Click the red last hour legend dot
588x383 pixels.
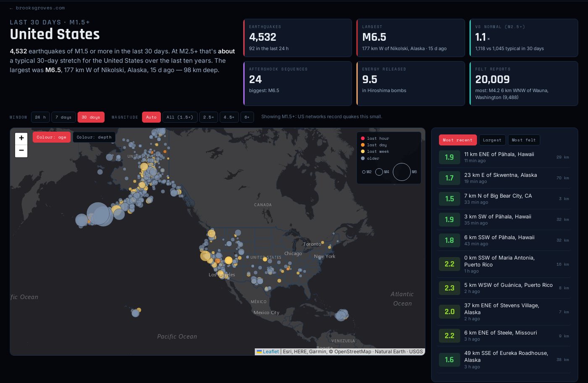click(363, 138)
